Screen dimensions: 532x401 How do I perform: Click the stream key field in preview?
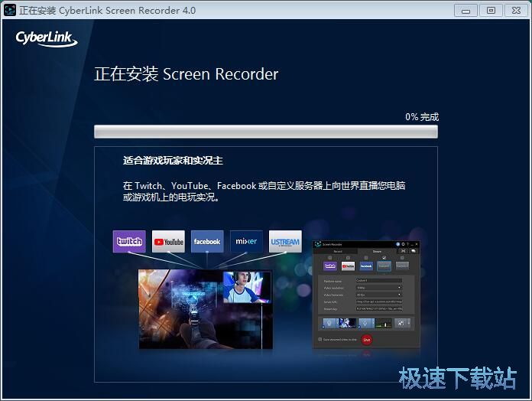pos(379,308)
